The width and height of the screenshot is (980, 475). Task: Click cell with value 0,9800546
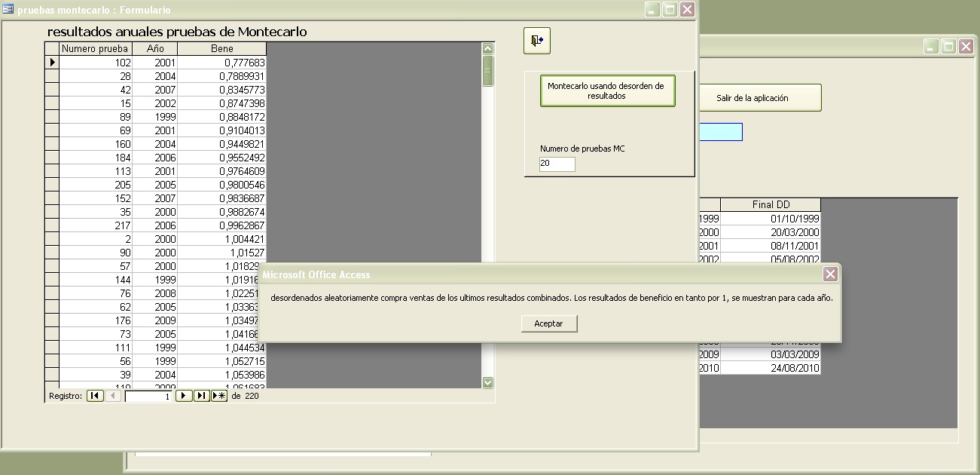222,185
